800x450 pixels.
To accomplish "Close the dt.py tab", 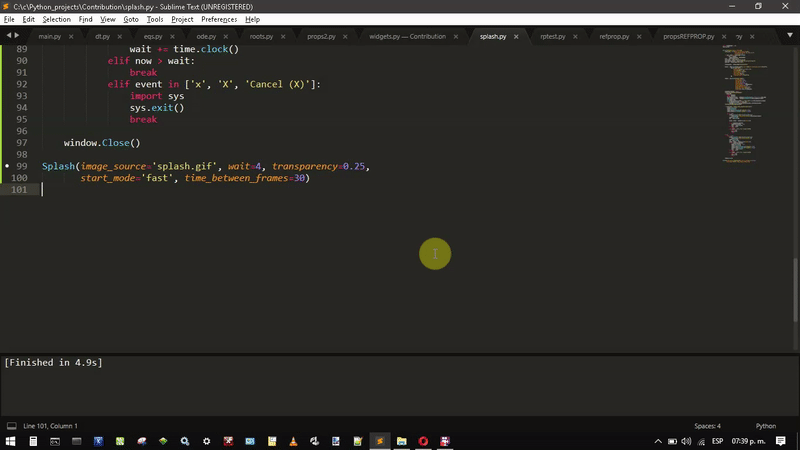I will [x=119, y=37].
